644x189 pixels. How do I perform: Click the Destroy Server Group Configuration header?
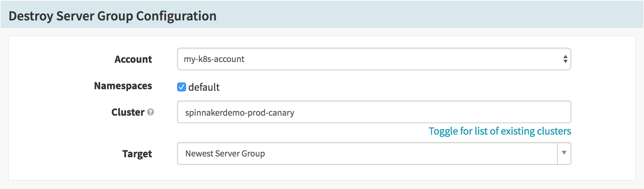[x=112, y=16]
